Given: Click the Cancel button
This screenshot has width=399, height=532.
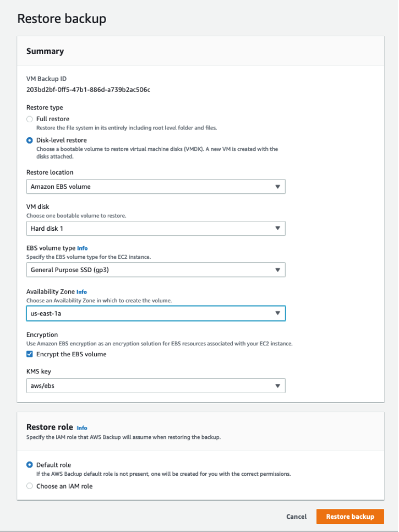Looking at the screenshot, I should [x=296, y=517].
